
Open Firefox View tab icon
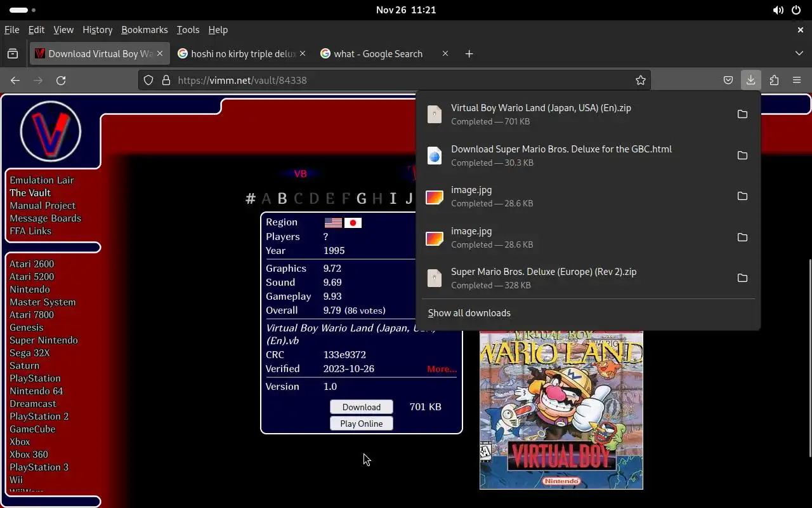tap(13, 54)
